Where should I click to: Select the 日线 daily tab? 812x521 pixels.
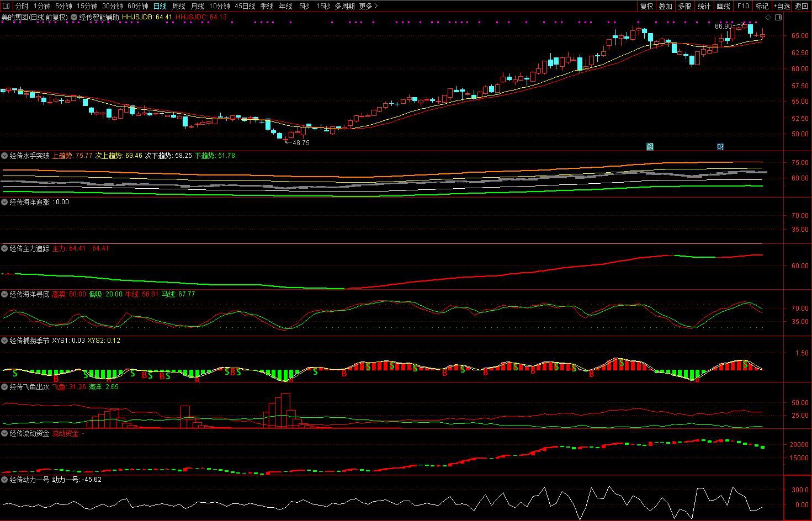160,6
